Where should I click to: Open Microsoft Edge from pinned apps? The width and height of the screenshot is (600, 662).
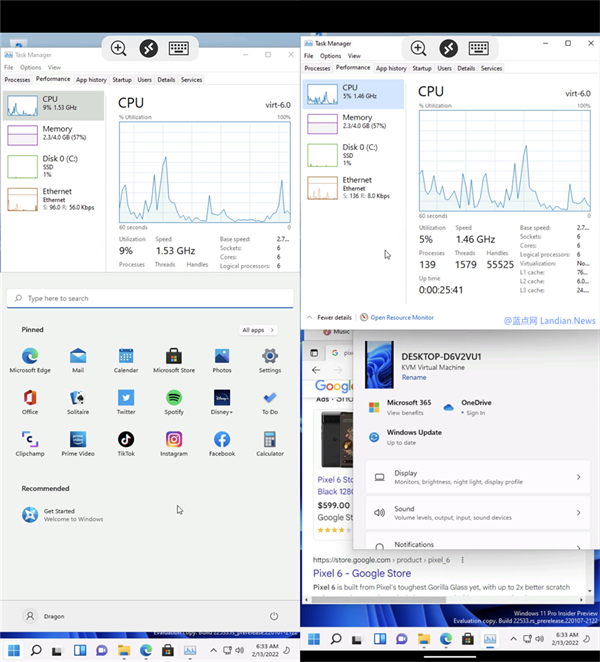click(30, 361)
